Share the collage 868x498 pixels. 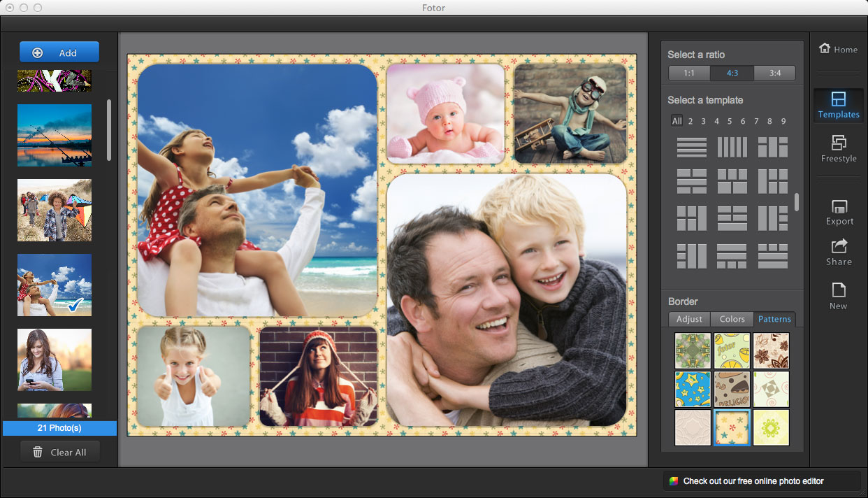coord(839,252)
